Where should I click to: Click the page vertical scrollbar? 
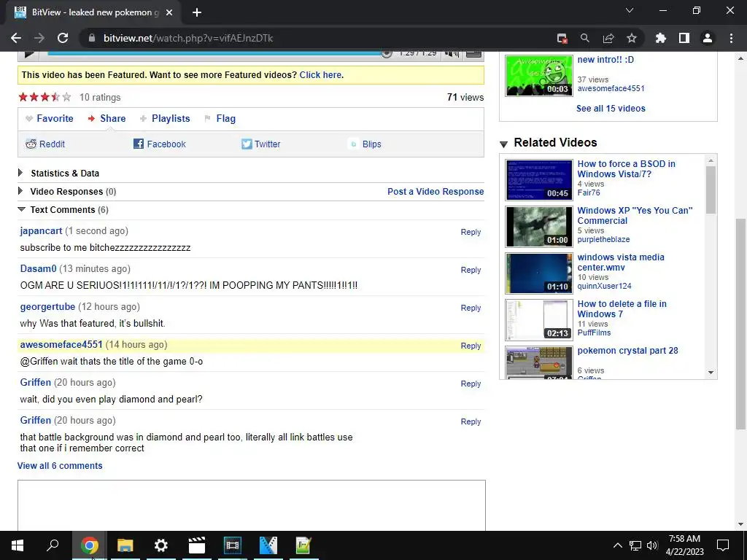[x=740, y=324]
